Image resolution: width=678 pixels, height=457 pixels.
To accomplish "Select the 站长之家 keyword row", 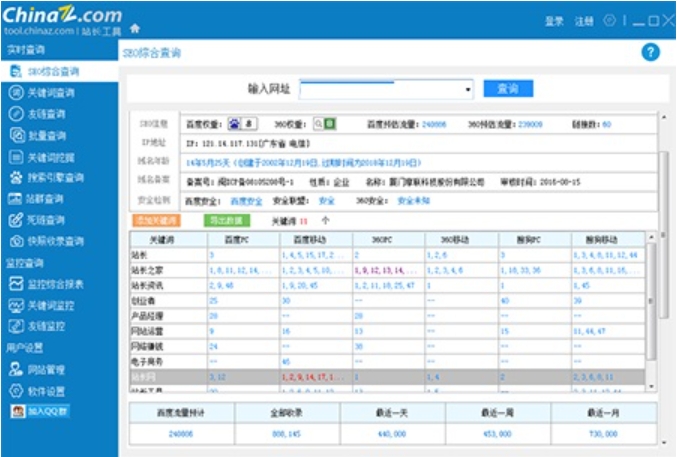I will click(387, 270).
